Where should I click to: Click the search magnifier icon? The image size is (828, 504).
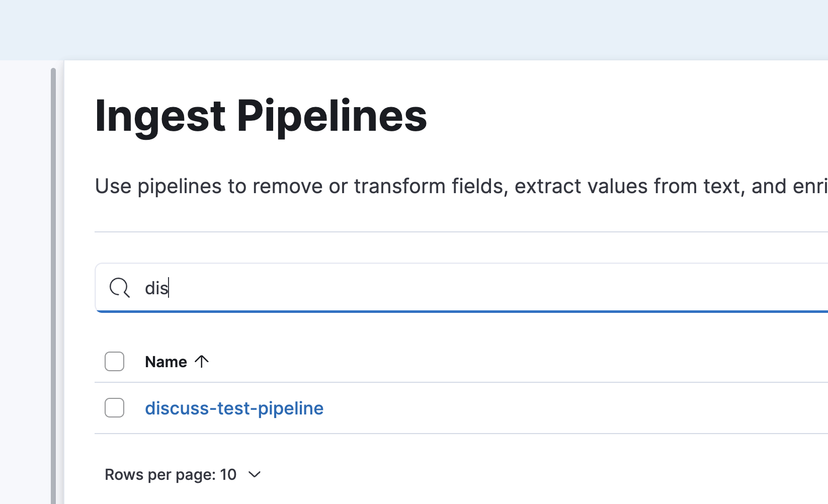tap(119, 288)
